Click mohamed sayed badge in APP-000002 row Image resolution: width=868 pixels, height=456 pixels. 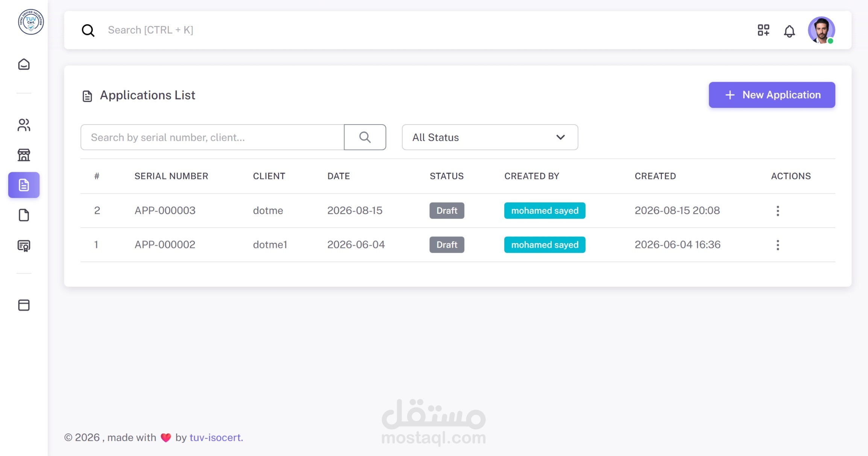(x=545, y=245)
